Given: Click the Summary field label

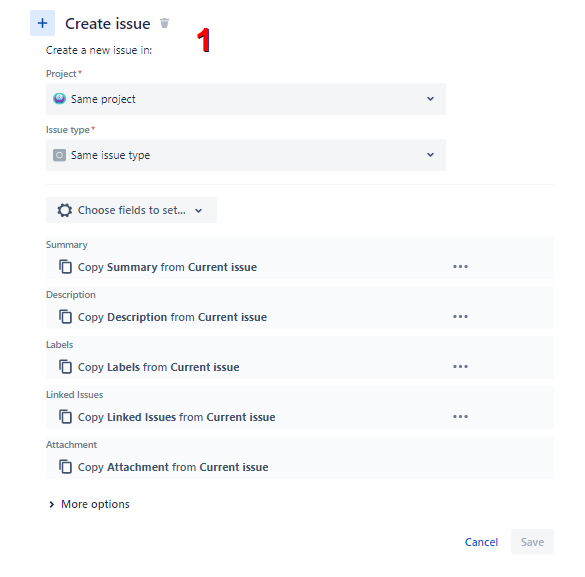Looking at the screenshot, I should click(x=67, y=245).
